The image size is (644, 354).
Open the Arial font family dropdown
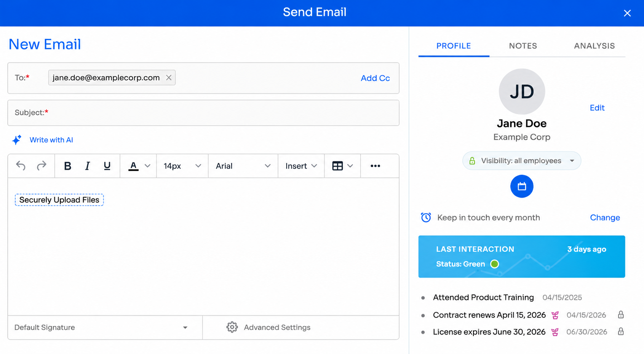[243, 166]
